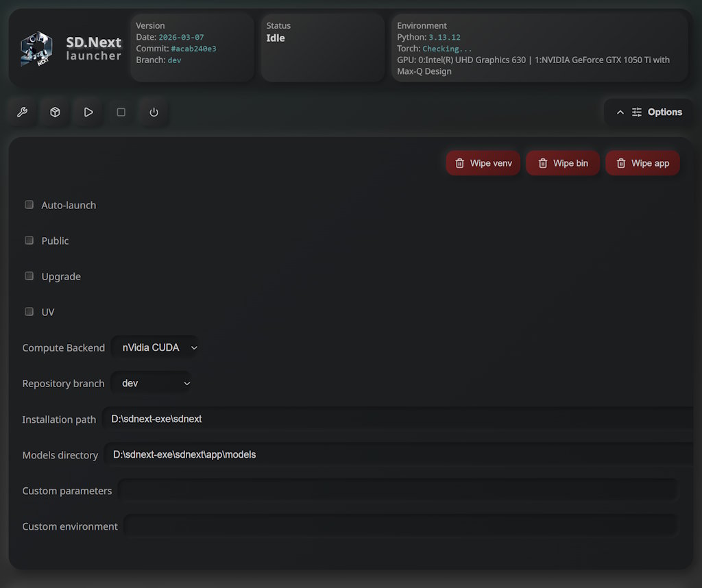702x588 pixels.
Task: Click the Idle status text
Action: (276, 38)
